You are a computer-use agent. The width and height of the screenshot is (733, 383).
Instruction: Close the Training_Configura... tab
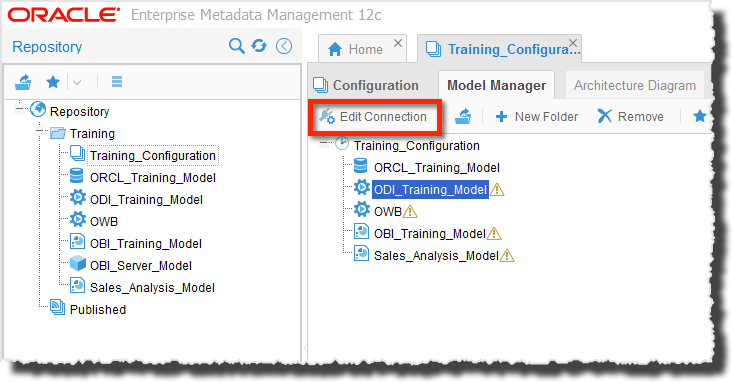pos(573,43)
